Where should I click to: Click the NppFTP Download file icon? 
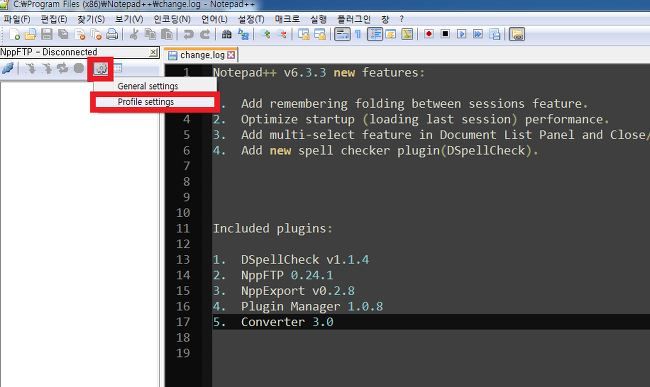click(x=30, y=68)
